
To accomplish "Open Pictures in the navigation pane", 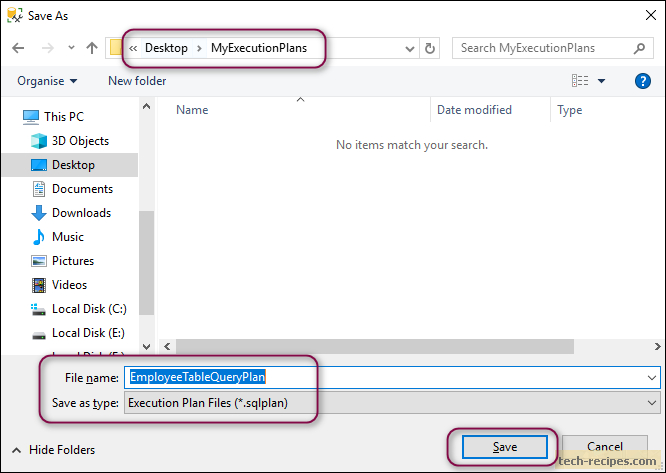I will 73,261.
